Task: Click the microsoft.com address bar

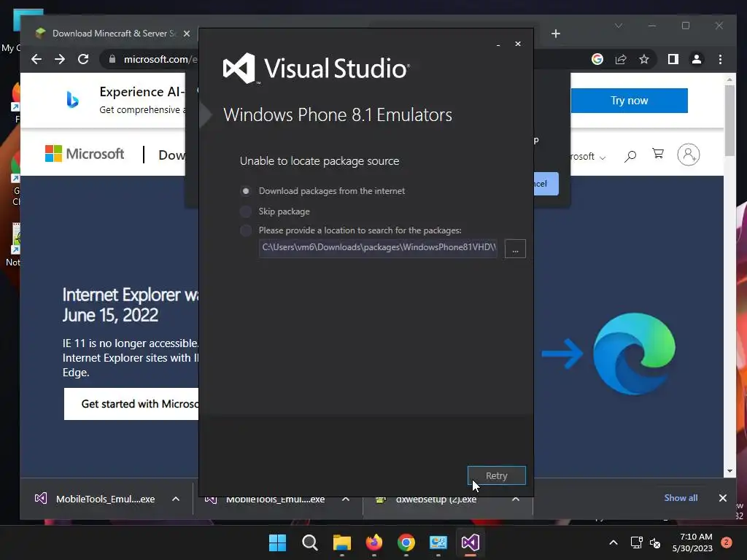Action: (160, 59)
